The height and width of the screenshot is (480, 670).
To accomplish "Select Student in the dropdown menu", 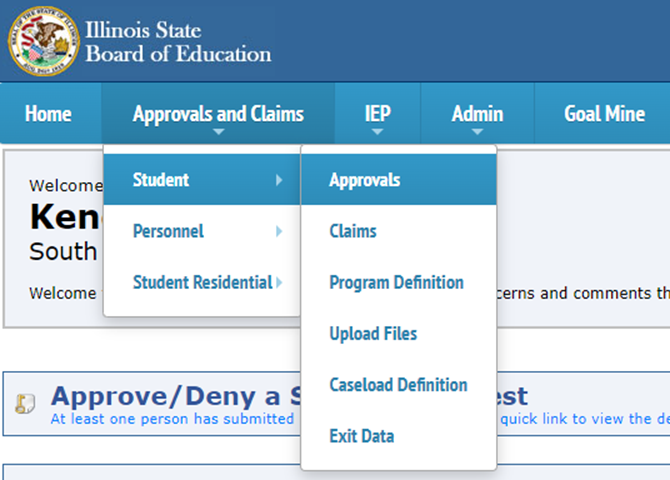I will click(x=161, y=180).
